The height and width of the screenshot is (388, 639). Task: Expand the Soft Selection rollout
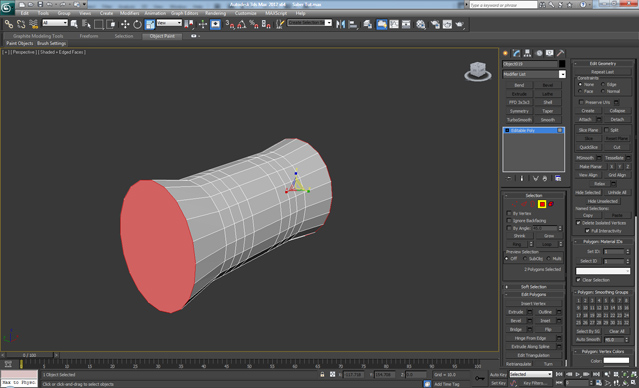point(533,287)
